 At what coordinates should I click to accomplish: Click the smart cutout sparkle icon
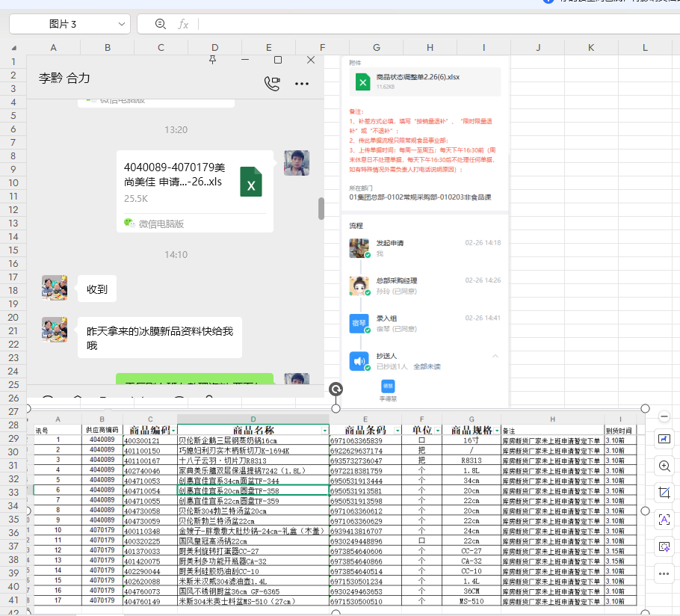point(664,546)
